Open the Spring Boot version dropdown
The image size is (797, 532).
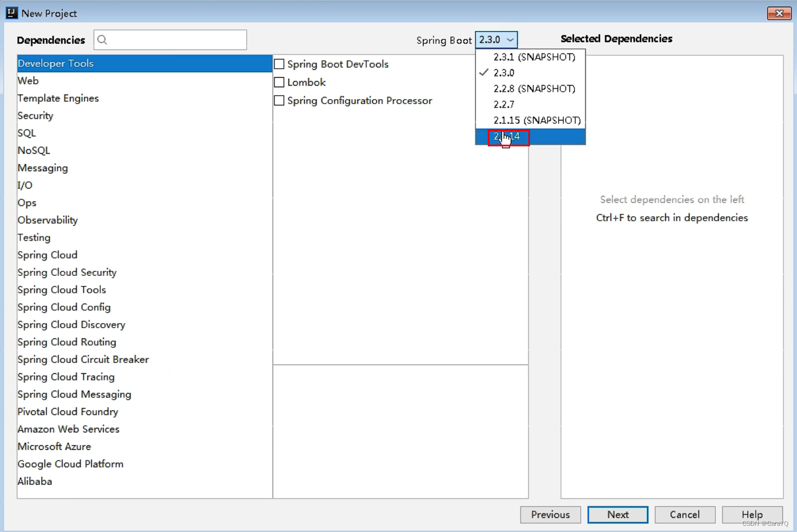click(x=496, y=39)
